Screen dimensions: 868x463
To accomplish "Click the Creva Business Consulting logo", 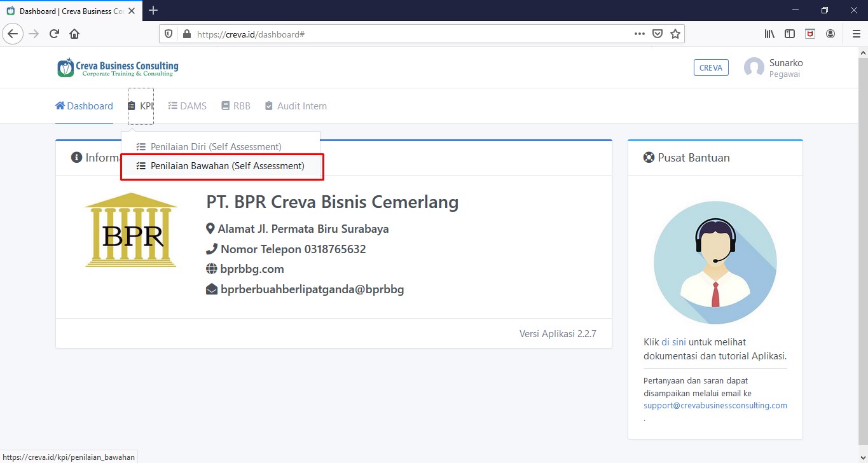I will (x=118, y=67).
